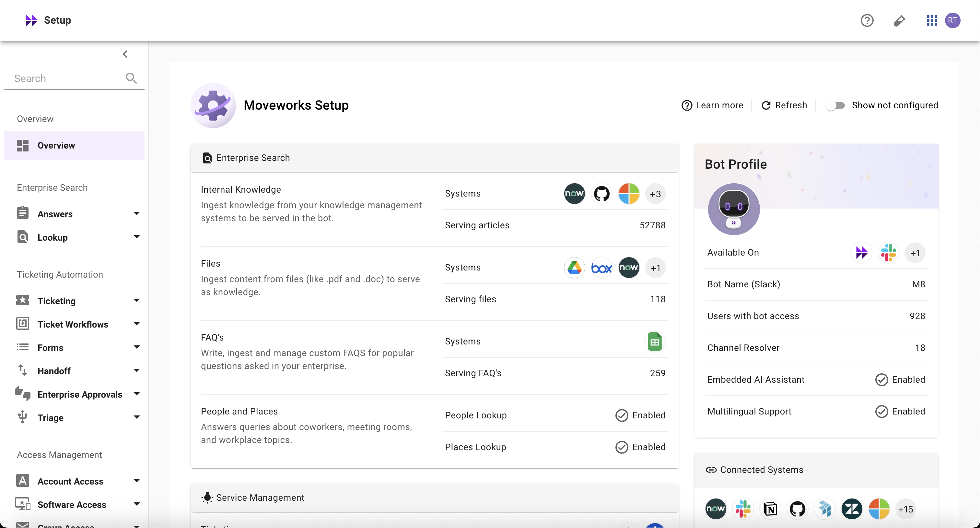Click Slack icon in Connected Systems

pos(743,509)
